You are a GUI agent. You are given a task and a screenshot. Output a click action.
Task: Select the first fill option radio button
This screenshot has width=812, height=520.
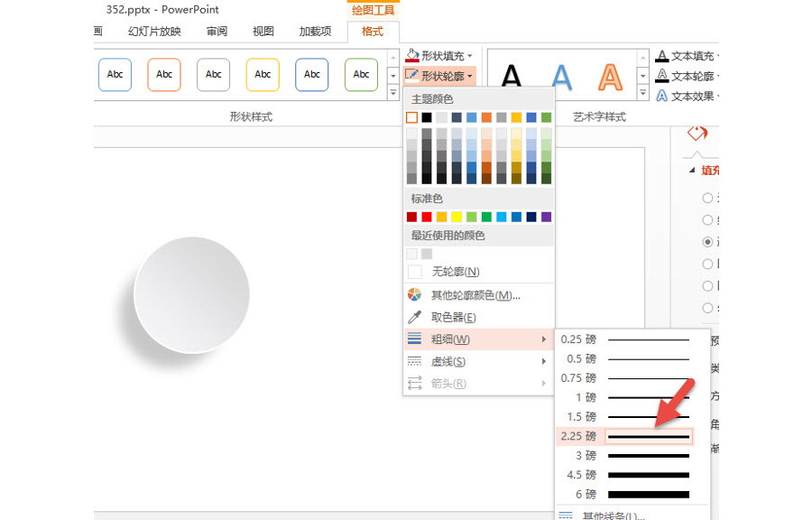(x=708, y=198)
